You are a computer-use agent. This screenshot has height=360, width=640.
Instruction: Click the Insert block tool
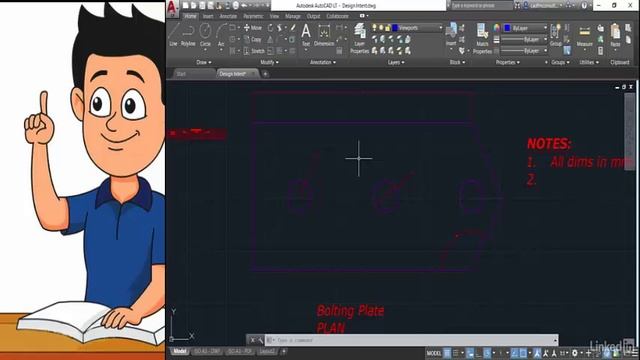(x=451, y=34)
